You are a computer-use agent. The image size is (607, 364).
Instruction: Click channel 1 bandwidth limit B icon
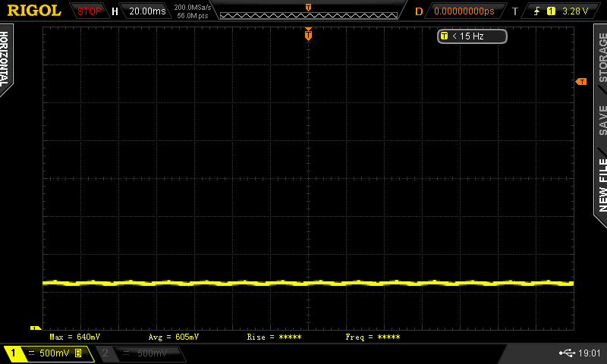78,353
